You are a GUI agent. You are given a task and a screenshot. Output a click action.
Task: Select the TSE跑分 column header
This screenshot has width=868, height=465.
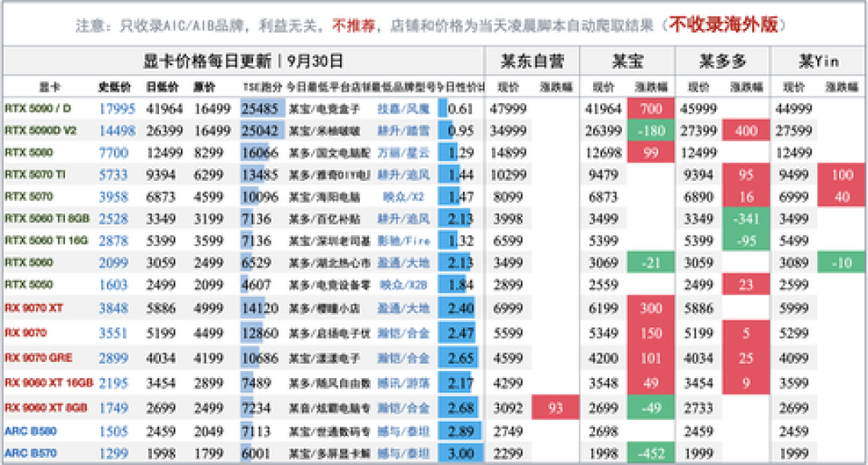(264, 88)
